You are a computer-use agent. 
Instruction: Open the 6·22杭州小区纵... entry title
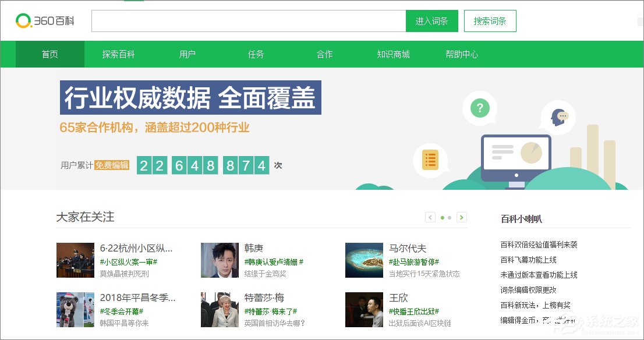tap(136, 249)
